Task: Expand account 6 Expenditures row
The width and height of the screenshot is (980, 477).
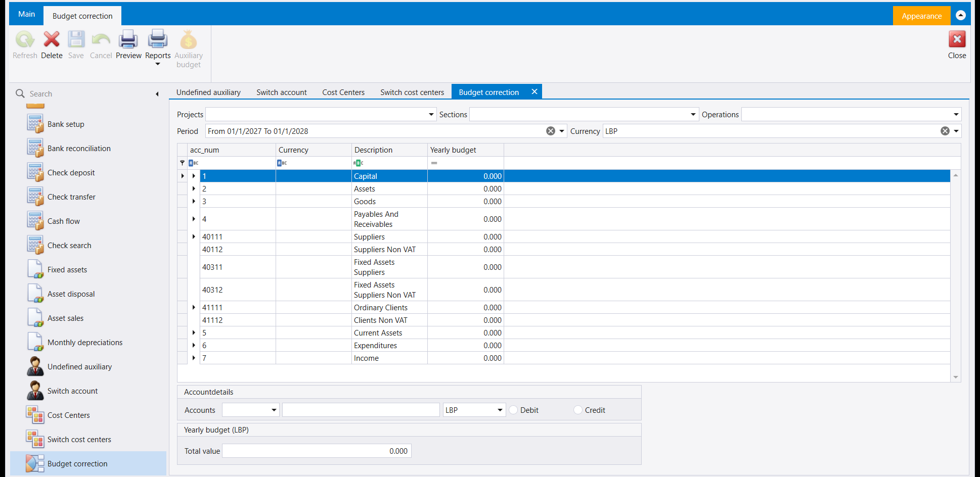Action: click(194, 345)
